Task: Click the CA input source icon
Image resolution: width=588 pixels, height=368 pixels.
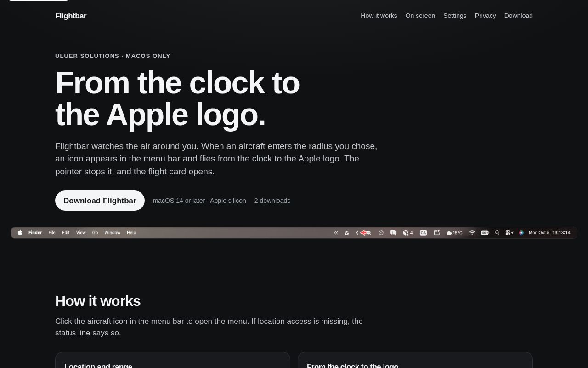Action: 424,233
